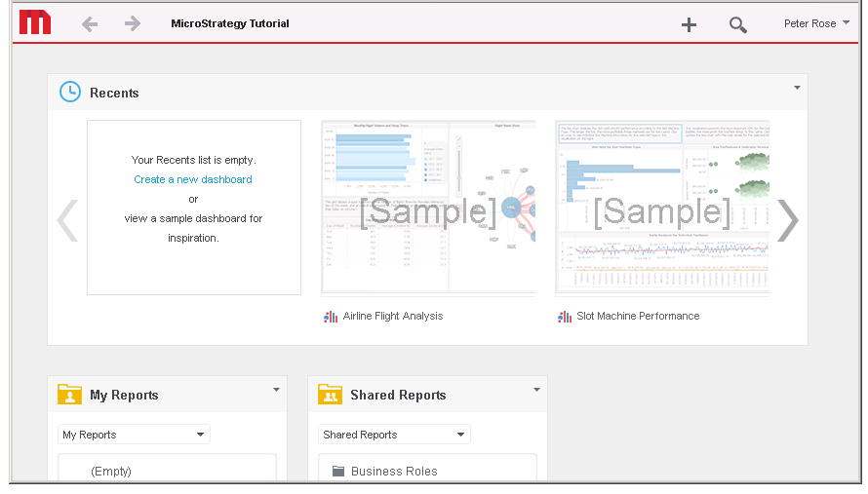The width and height of the screenshot is (868, 494).
Task: Click the Recents clock icon
Action: [x=70, y=92]
